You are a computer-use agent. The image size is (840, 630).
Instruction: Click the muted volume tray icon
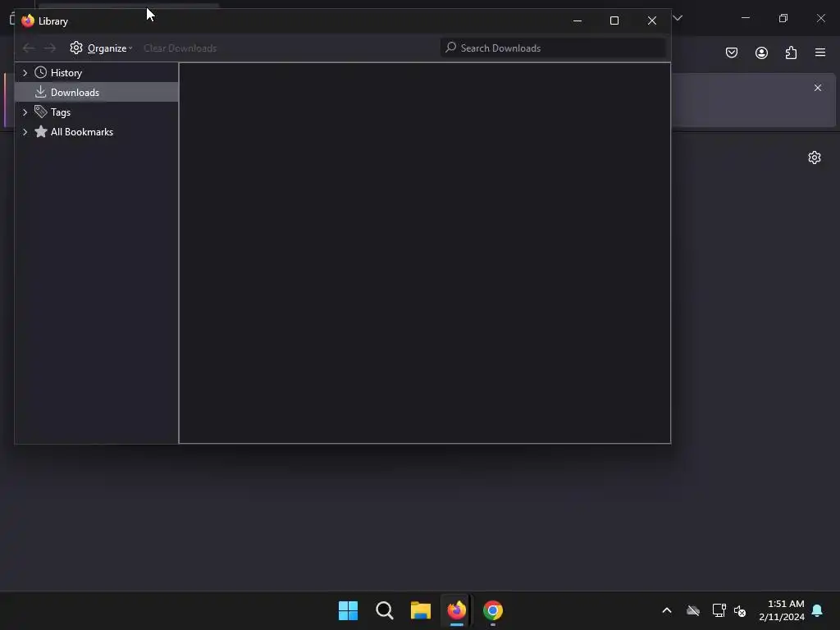coord(740,610)
